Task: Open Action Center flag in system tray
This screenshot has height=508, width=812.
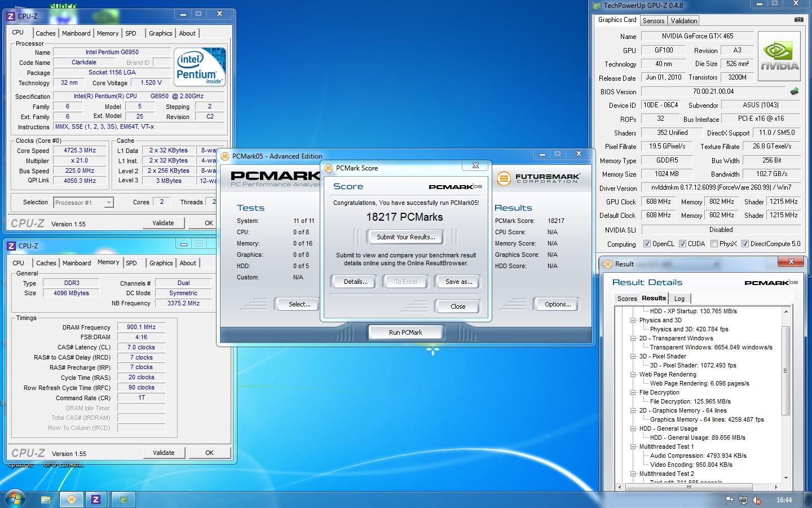Action: 729,500
